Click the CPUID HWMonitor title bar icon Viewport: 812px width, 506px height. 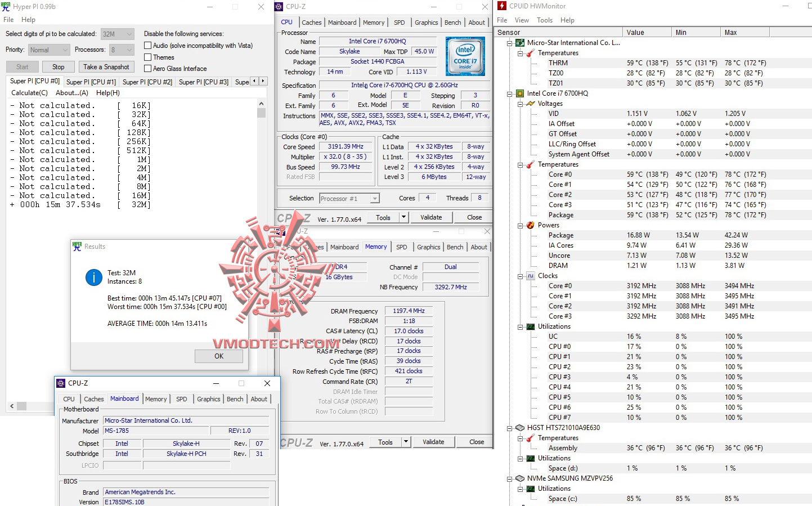coord(501,6)
